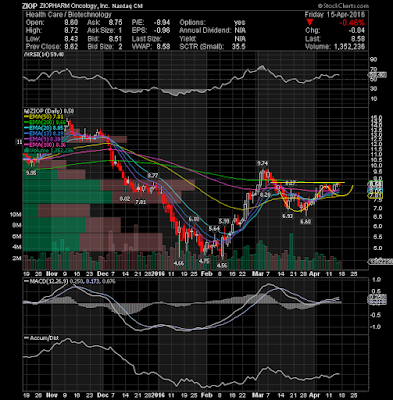The height and width of the screenshot is (400, 393).
Task: Click the Options label
Action: pos(192,23)
